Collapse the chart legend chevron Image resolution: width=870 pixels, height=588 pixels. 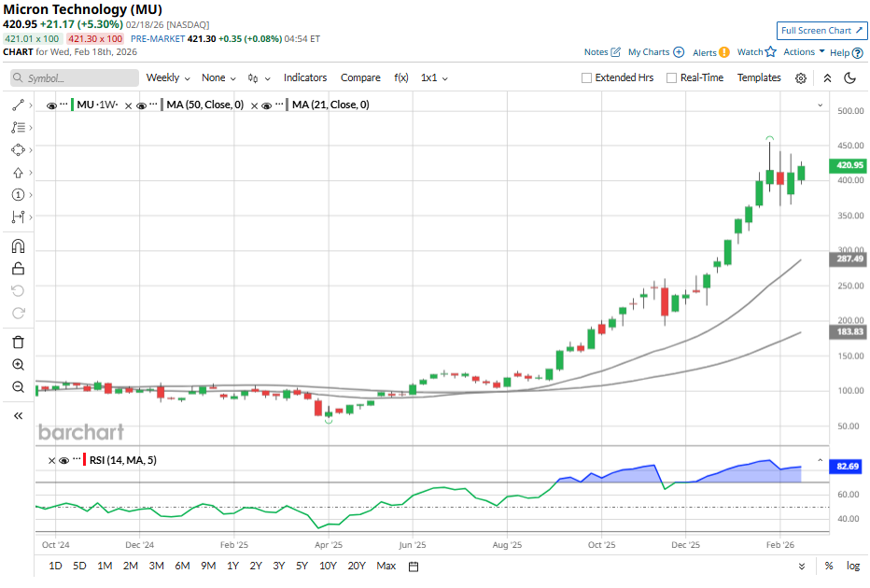pos(821,105)
